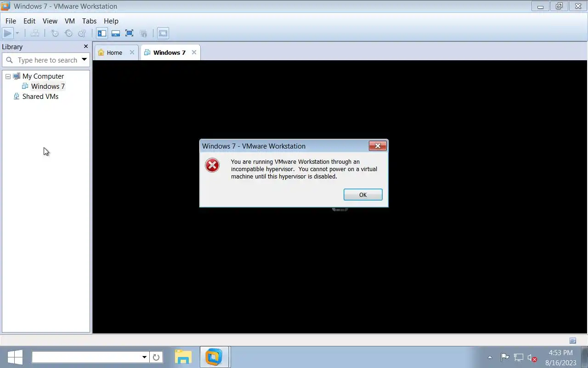Open the library search filter dropdown
This screenshot has height=368, width=588.
click(84, 60)
